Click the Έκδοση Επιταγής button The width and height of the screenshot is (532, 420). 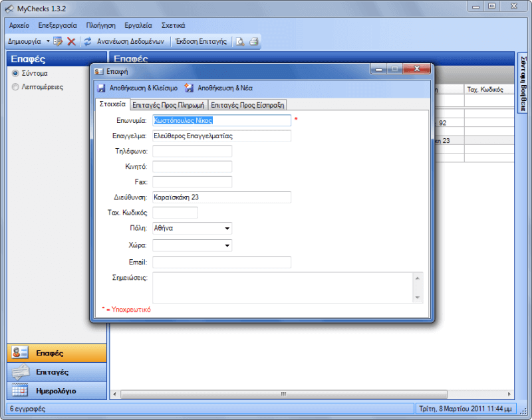point(201,41)
